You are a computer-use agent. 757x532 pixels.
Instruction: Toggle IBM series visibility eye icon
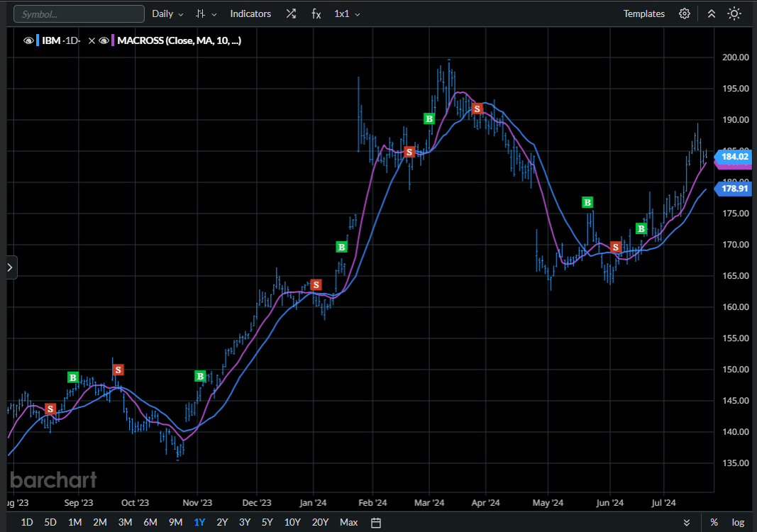(28, 40)
